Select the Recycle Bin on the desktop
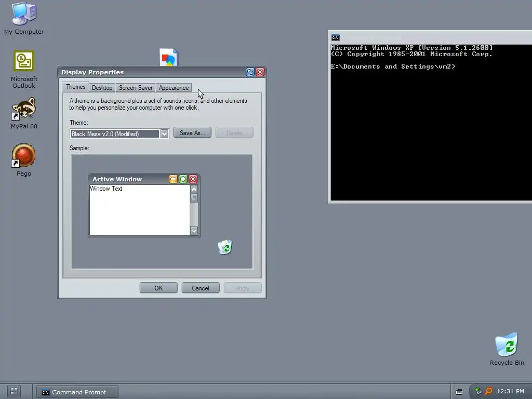The height and width of the screenshot is (399, 532). pyautogui.click(x=507, y=349)
